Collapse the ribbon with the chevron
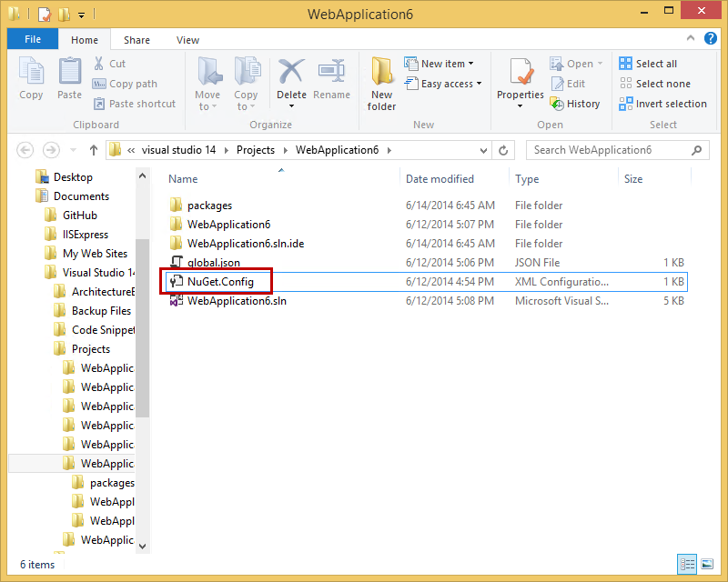 click(x=691, y=38)
